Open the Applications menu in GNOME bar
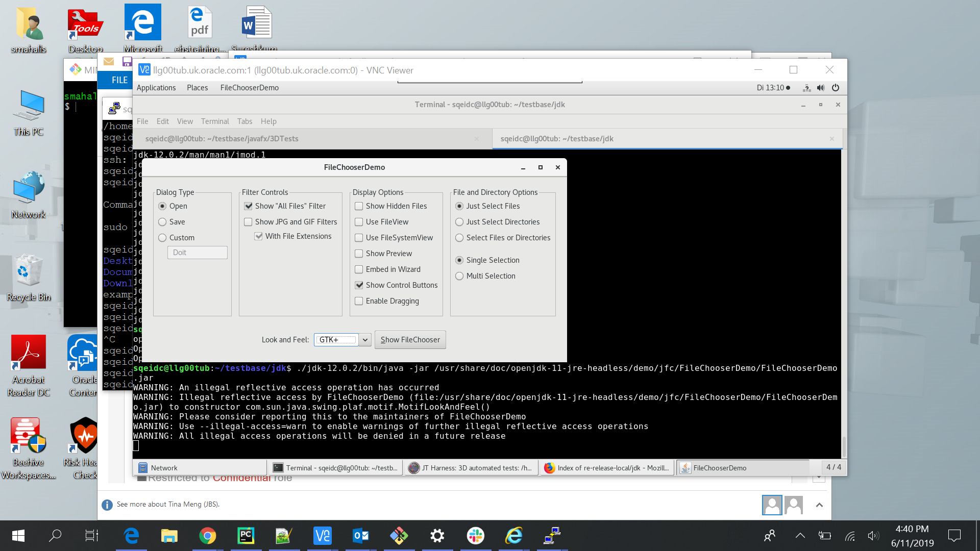Viewport: 980px width, 551px height. [156, 88]
